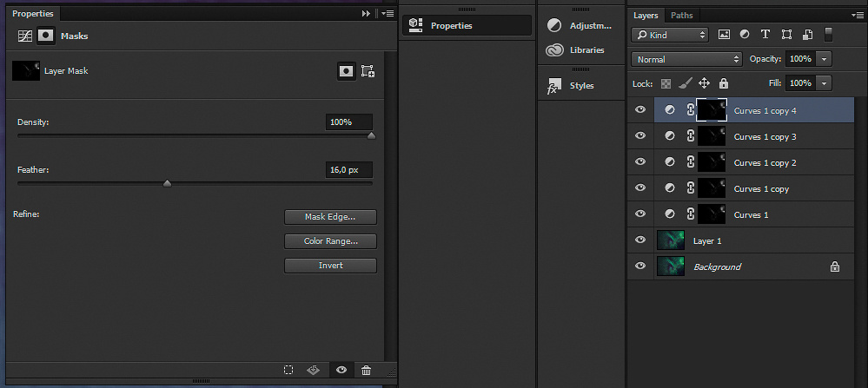
Task: Select the Layer 1 thumbnail
Action: coord(671,240)
